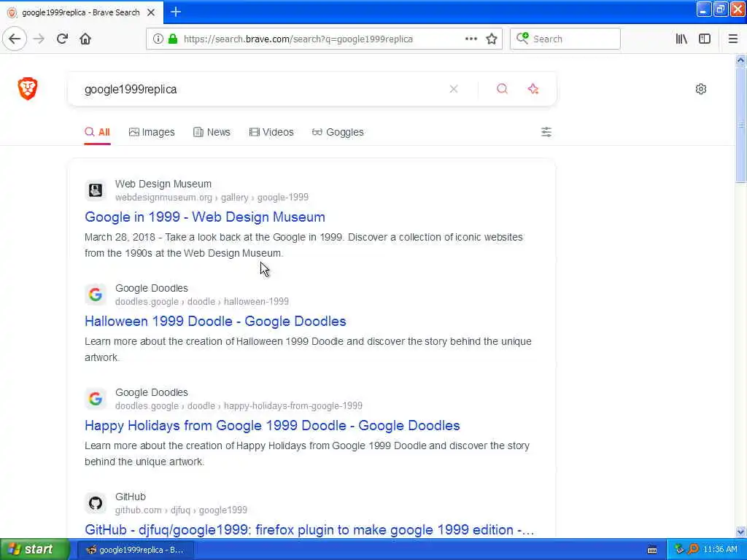Click the scrollbar up arrow

coord(740,60)
